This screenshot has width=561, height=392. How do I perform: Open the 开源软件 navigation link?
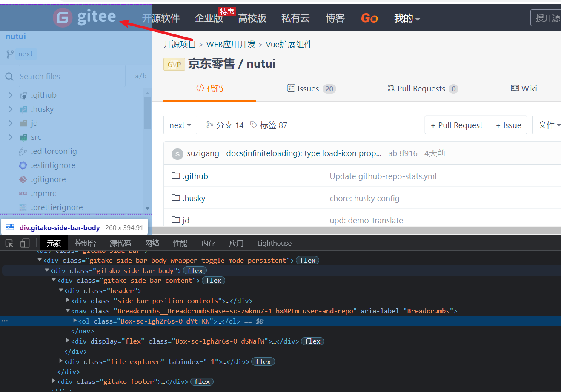[x=161, y=18]
